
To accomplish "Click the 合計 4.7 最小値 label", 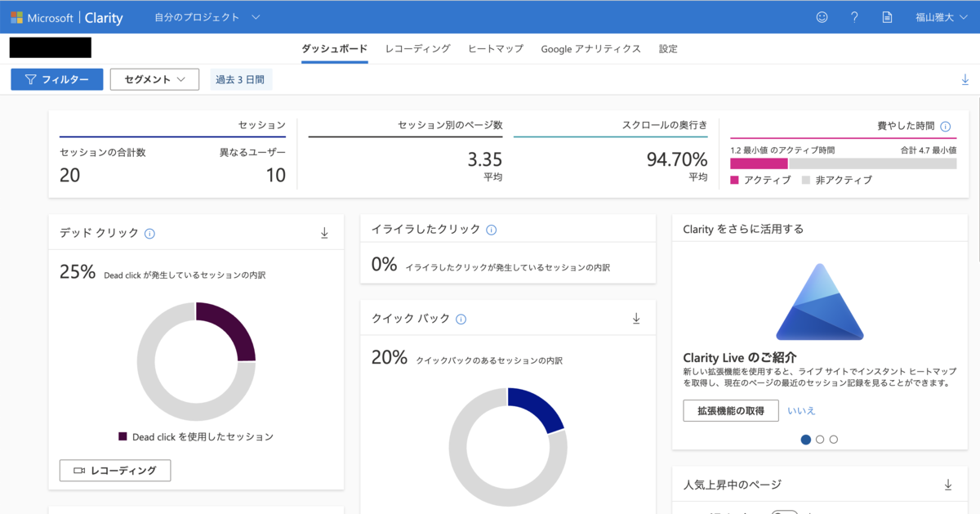I will pos(929,150).
